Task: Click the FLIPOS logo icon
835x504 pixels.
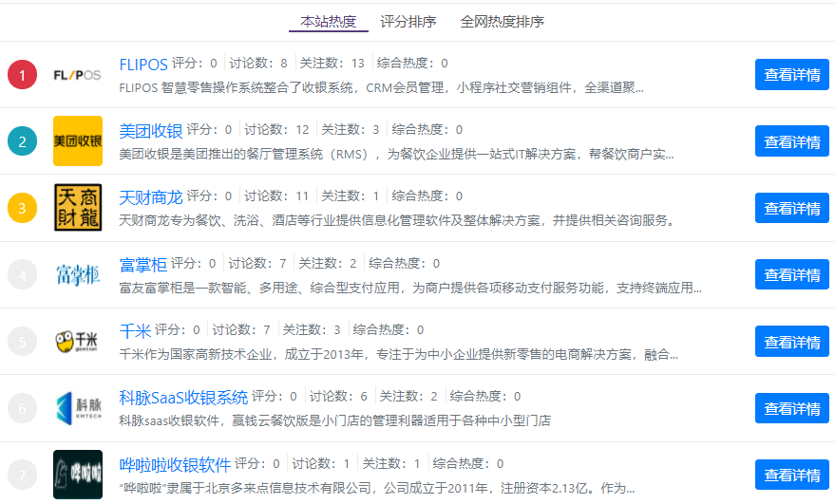Action: tap(77, 75)
